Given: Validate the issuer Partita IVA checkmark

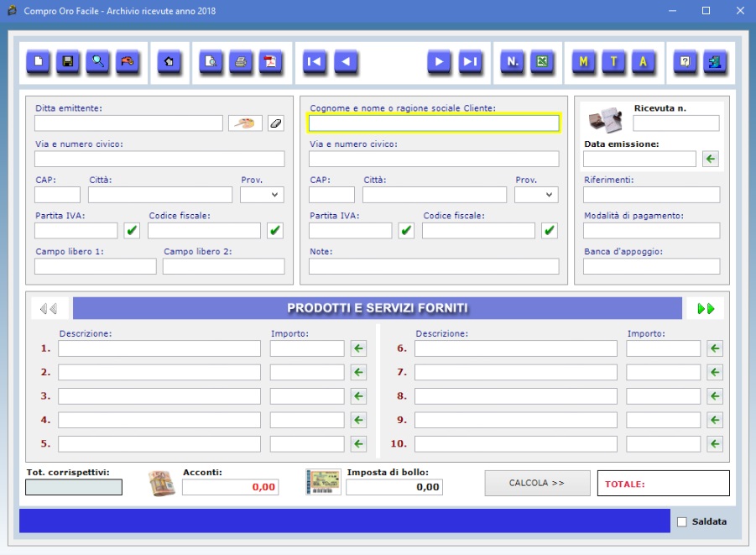Looking at the screenshot, I should pos(132,230).
